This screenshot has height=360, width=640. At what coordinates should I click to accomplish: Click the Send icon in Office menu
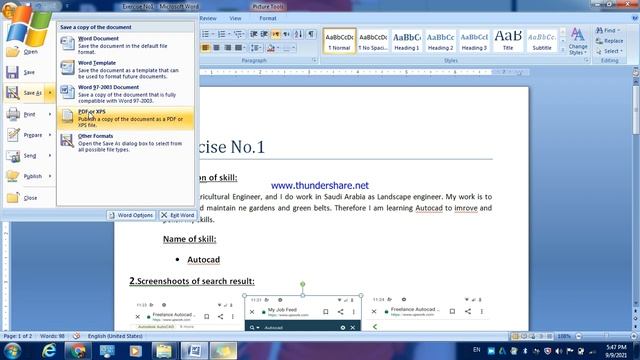click(x=13, y=156)
